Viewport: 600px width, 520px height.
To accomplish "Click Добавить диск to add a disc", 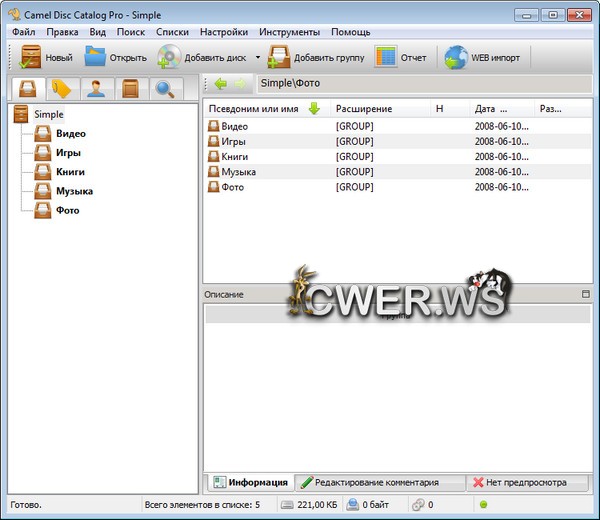I will [202, 57].
